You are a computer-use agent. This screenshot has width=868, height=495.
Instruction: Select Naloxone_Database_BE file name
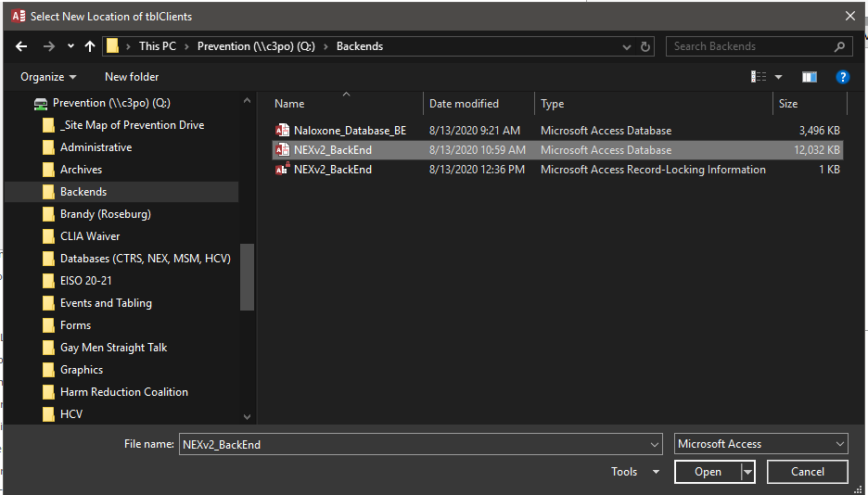point(350,131)
